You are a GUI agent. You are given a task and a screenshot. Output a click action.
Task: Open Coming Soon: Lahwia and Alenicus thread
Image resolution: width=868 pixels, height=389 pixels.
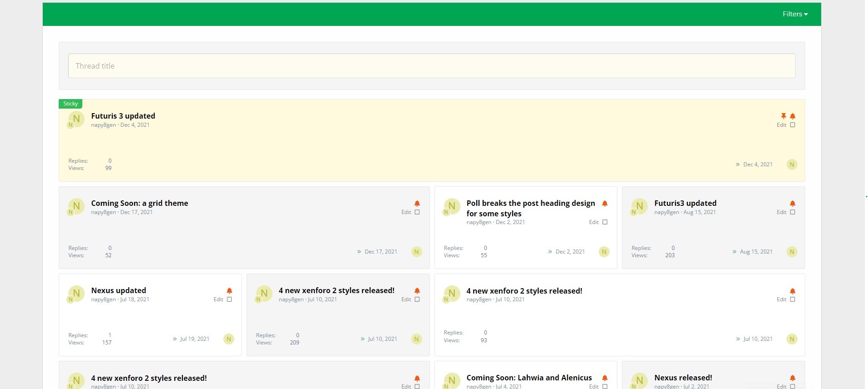coord(529,378)
